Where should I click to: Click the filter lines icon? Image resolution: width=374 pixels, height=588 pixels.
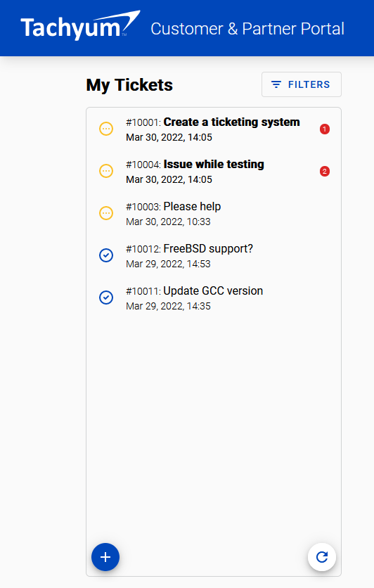pyautogui.click(x=276, y=84)
